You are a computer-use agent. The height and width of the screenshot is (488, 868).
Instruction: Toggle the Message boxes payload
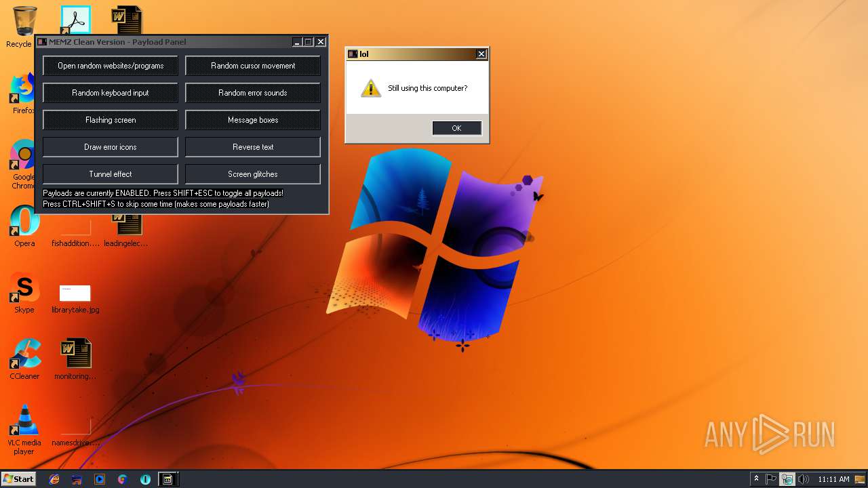coord(253,120)
